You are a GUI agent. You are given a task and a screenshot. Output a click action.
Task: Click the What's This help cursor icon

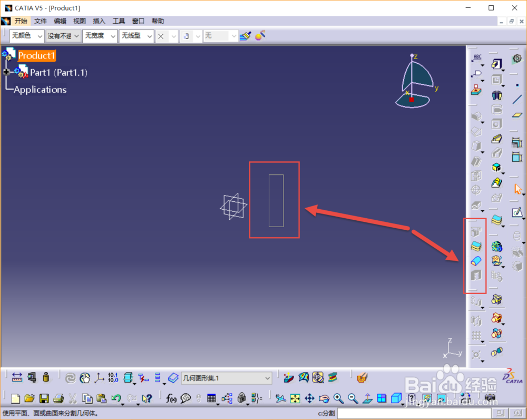pyautogui.click(x=147, y=398)
